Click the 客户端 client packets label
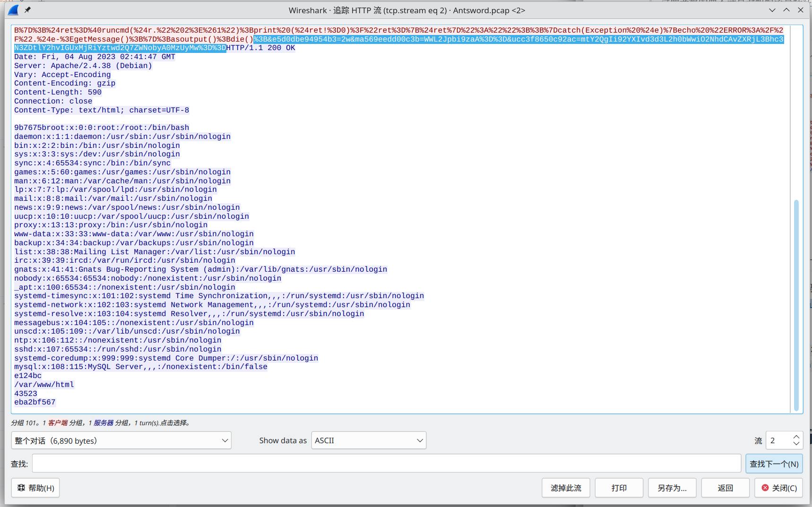 pyautogui.click(x=58, y=423)
